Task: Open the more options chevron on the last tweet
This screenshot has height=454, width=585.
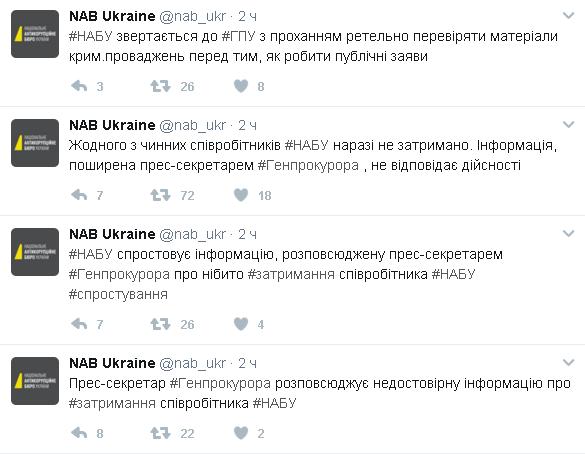Action: tap(568, 363)
